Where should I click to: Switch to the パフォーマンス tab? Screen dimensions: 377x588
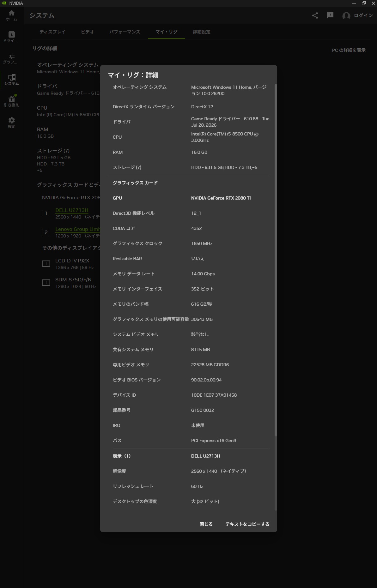click(125, 32)
